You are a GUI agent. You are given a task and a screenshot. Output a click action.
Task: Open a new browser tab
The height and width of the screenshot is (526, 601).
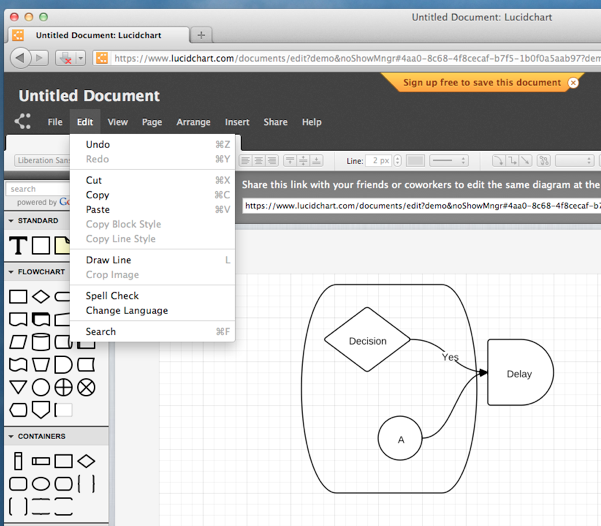pyautogui.click(x=201, y=35)
